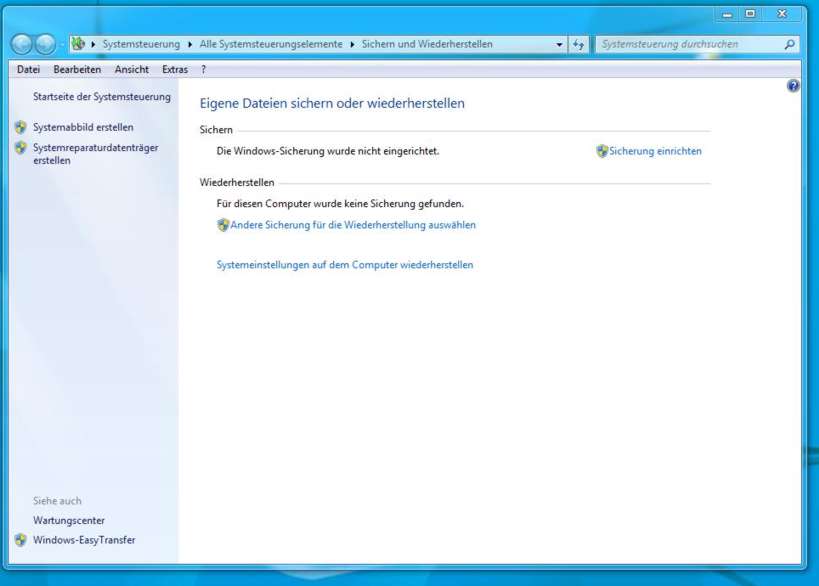Click the Alle Systemsteuerungselemente breadcrumb
This screenshot has width=819, height=586.
click(271, 44)
